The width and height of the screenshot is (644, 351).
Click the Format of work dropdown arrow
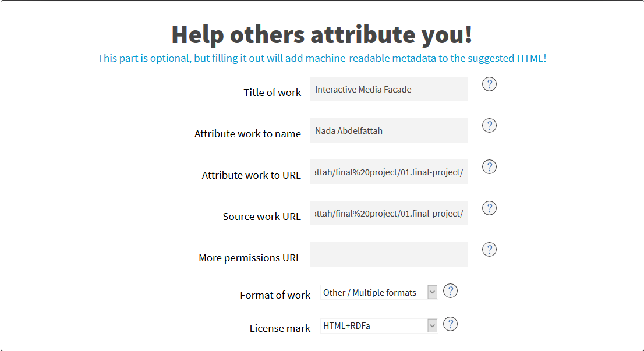(432, 293)
